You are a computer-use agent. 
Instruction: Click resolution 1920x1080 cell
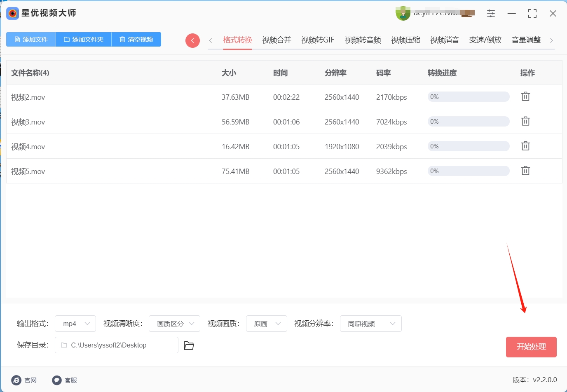pos(342,147)
